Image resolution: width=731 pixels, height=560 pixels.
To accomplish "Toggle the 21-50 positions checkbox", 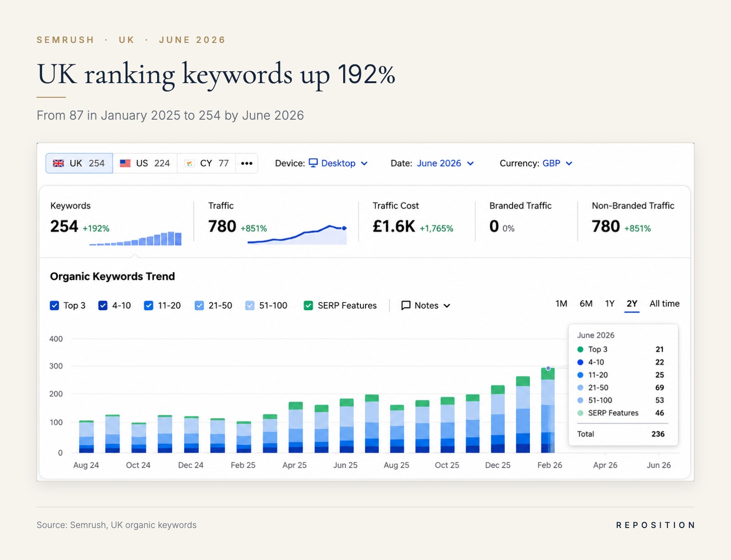I will click(199, 306).
